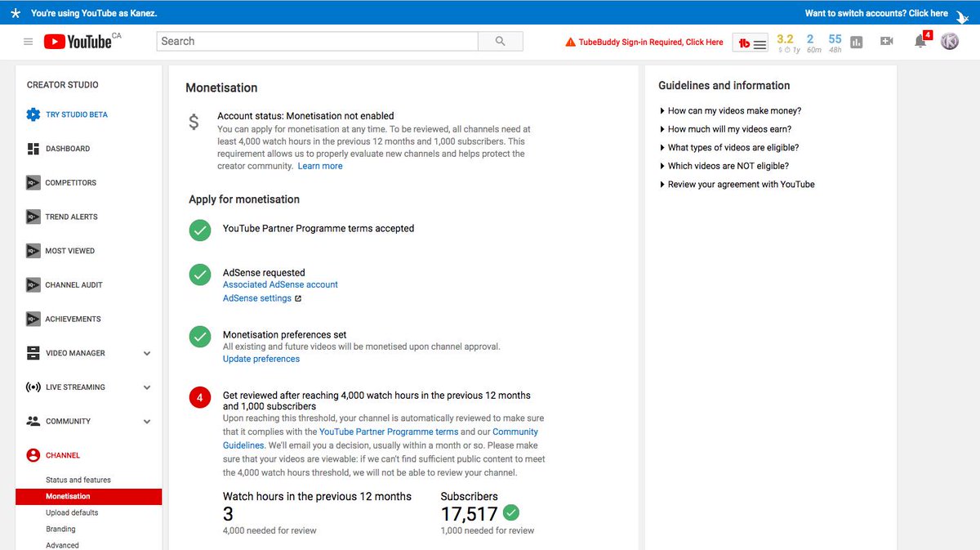Open the hamburger guide menu

(x=29, y=42)
